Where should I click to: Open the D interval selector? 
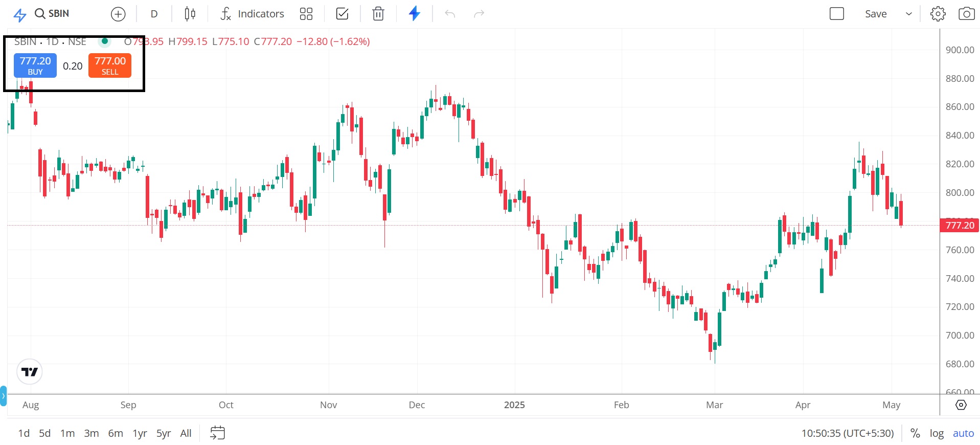(154, 14)
